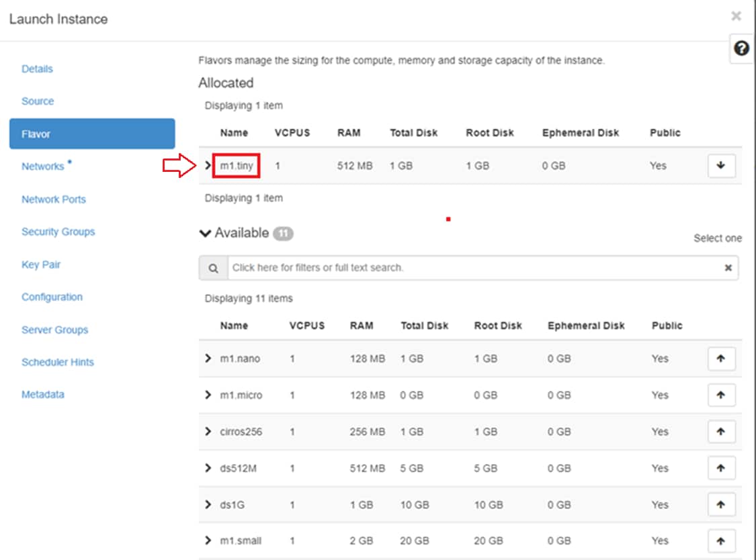
Task: Sort available flavors by VCPUS column
Action: pyautogui.click(x=307, y=326)
